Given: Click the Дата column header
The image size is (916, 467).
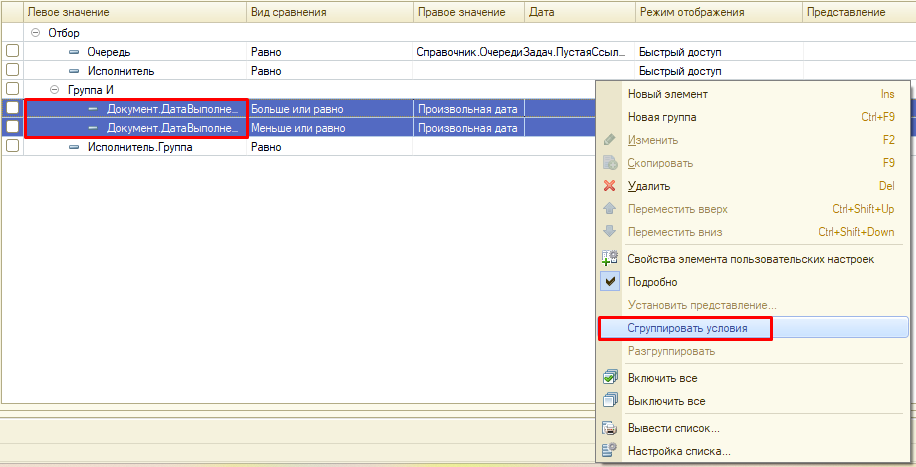Looking at the screenshot, I should coord(580,12).
